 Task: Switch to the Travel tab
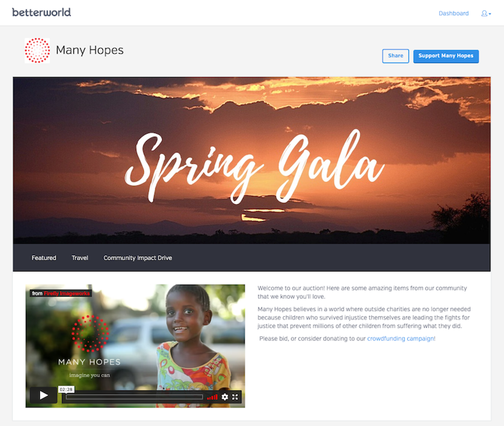coord(80,258)
